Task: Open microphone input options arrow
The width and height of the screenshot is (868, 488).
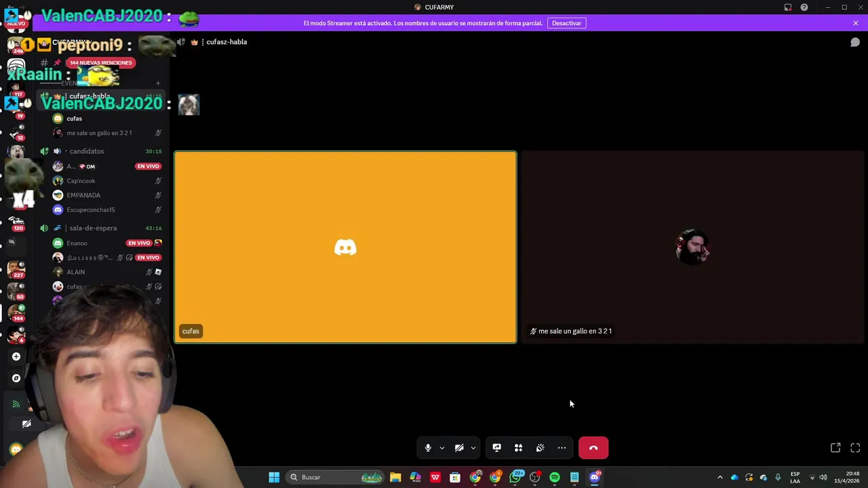Action: (x=441, y=448)
